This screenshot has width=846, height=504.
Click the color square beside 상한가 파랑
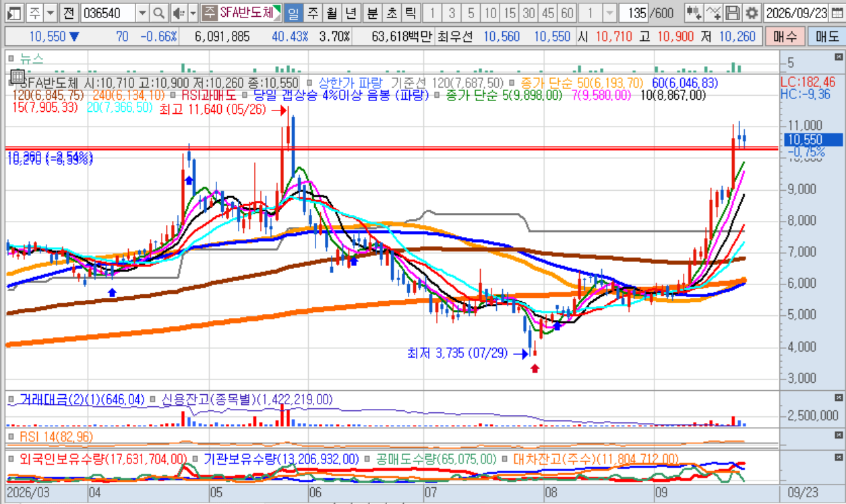311,83
